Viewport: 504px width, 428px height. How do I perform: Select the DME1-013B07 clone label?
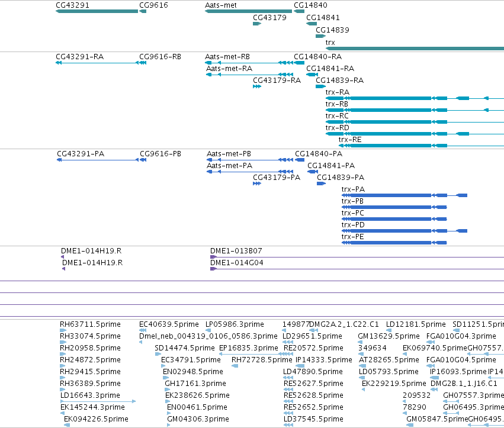click(236, 251)
